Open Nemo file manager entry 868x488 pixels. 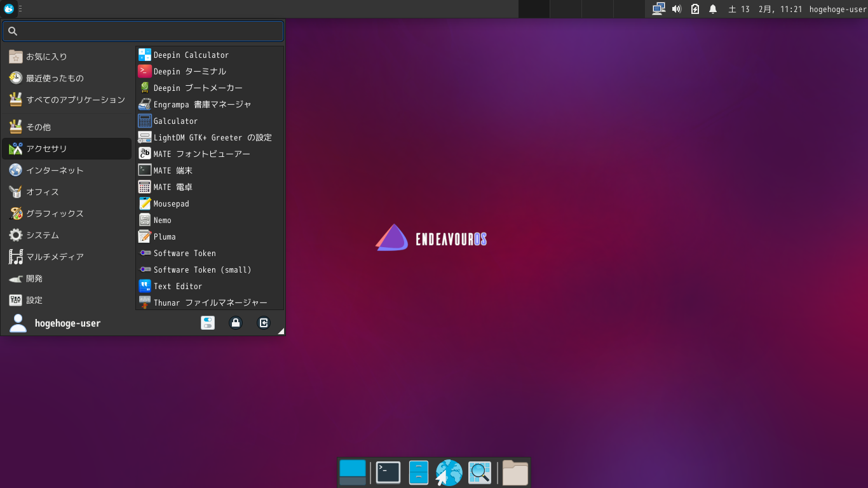(x=210, y=220)
